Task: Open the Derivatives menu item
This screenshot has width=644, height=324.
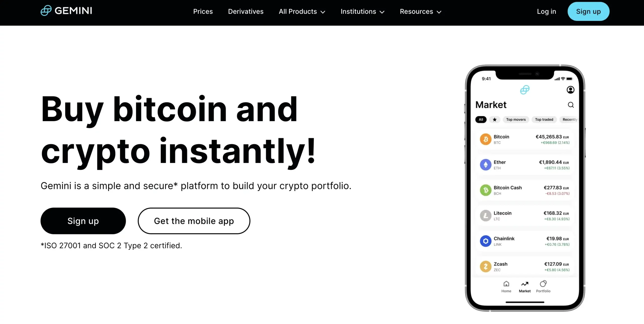Action: tap(246, 11)
